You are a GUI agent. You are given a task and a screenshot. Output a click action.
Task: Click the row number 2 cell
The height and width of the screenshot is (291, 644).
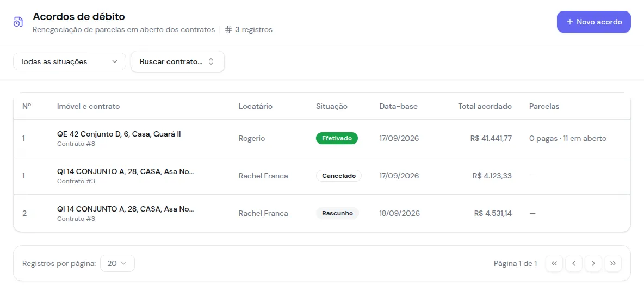coord(24,213)
